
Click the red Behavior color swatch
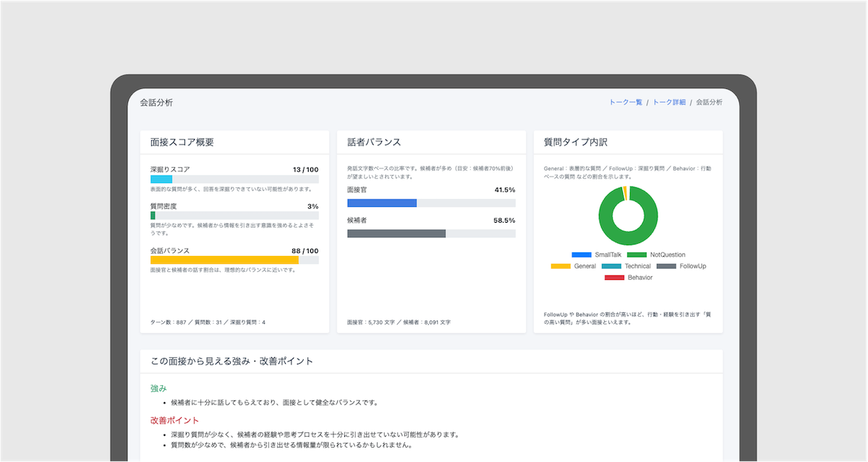[x=614, y=278]
